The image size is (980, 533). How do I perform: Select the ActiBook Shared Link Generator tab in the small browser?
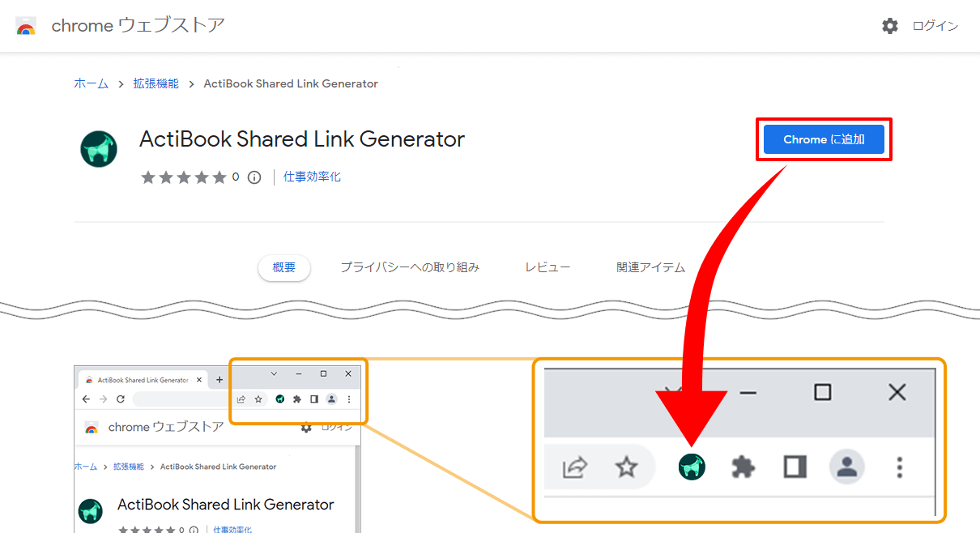click(x=143, y=379)
